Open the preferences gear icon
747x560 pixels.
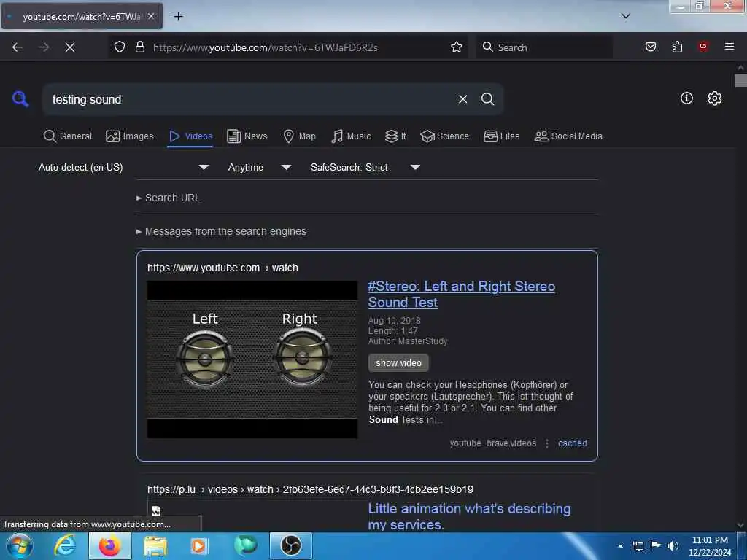coord(714,98)
